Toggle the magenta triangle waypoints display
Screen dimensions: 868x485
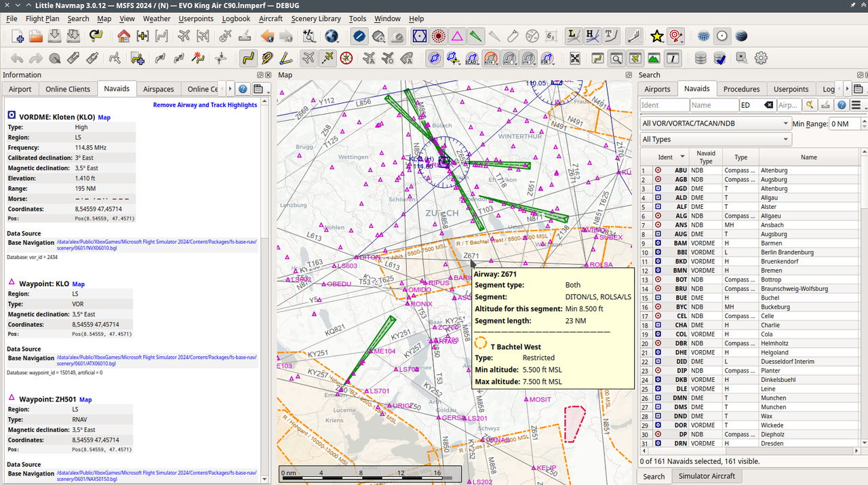[457, 36]
